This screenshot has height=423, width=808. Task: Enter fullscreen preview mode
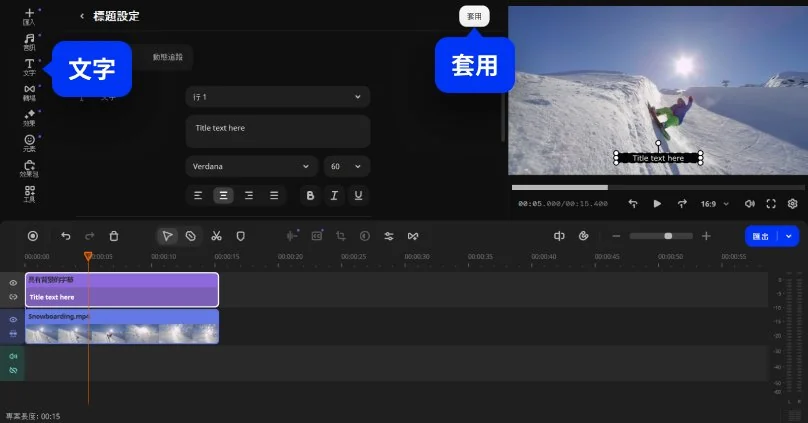click(x=771, y=203)
